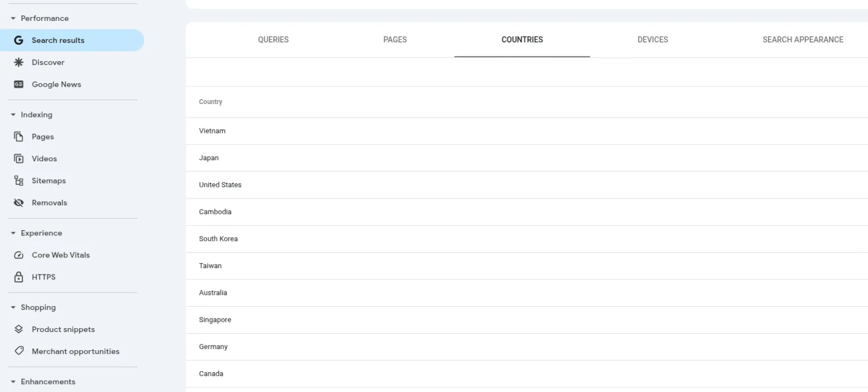Click the Google News icon
868x392 pixels.
(x=19, y=84)
